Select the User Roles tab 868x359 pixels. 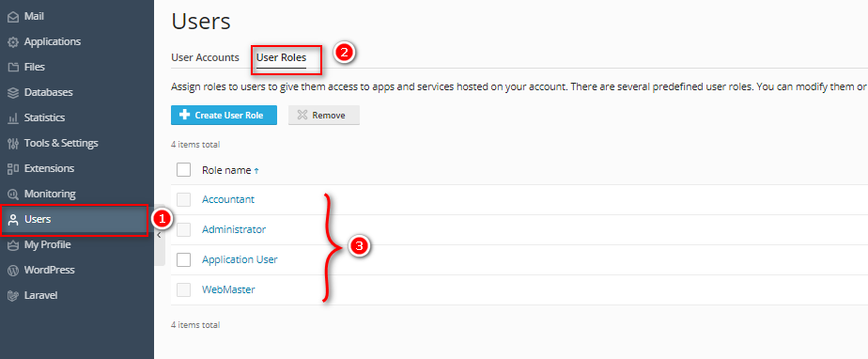[281, 57]
